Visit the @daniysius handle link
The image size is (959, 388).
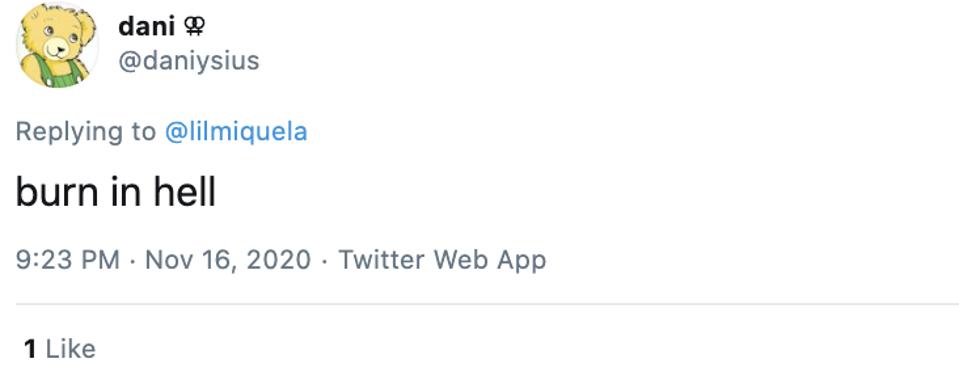(188, 61)
